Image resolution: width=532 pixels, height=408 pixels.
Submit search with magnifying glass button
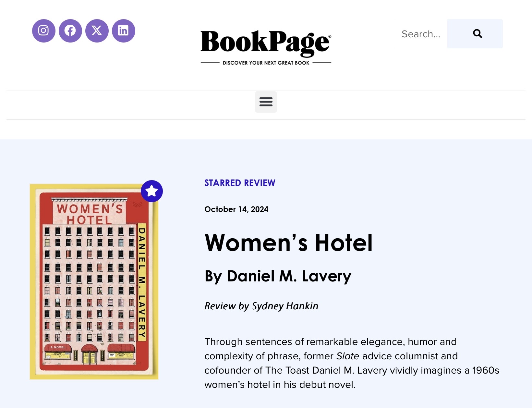click(475, 34)
